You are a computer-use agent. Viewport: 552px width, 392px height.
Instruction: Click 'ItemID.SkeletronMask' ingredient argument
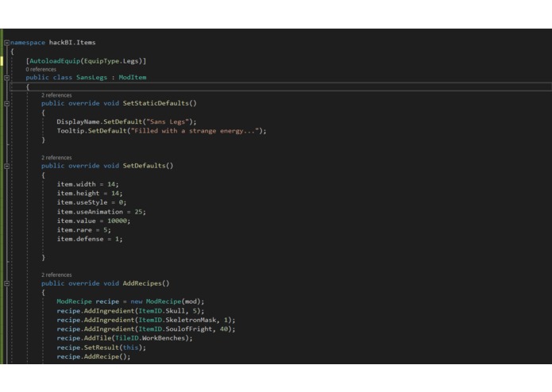[177, 321]
